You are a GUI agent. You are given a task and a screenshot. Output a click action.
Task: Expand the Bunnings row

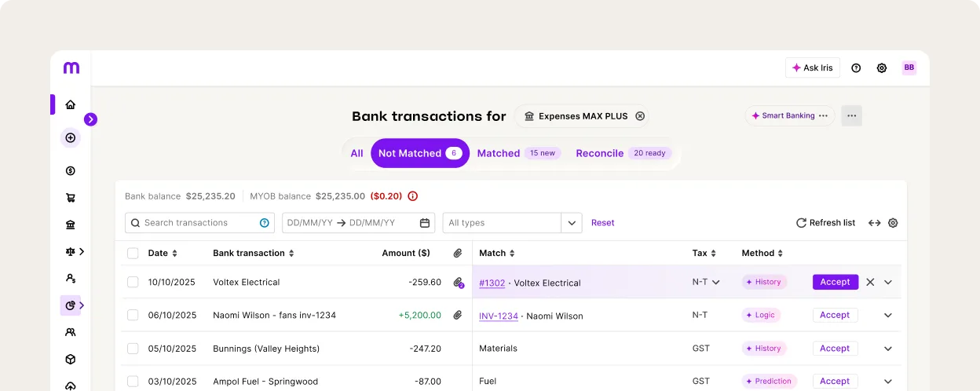click(x=888, y=349)
